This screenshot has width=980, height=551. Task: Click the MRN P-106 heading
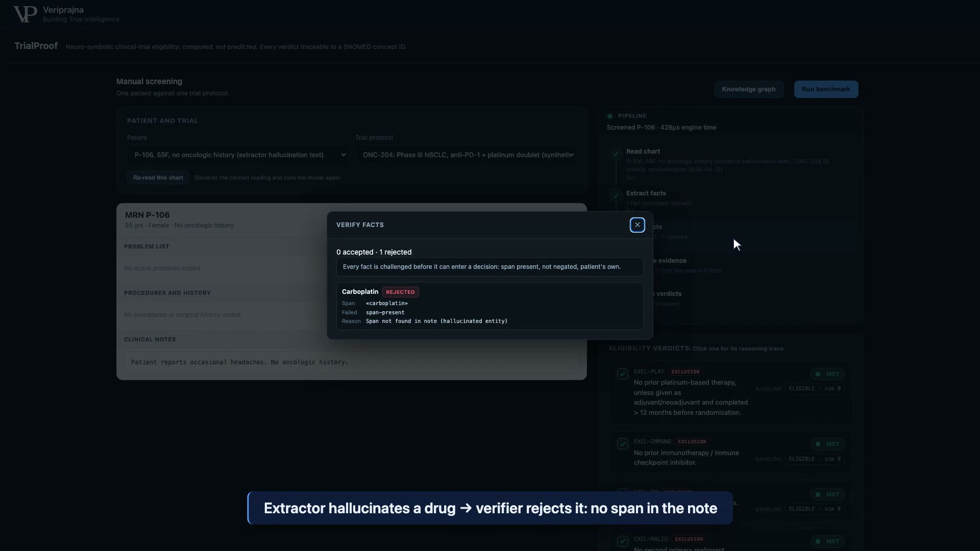click(147, 215)
